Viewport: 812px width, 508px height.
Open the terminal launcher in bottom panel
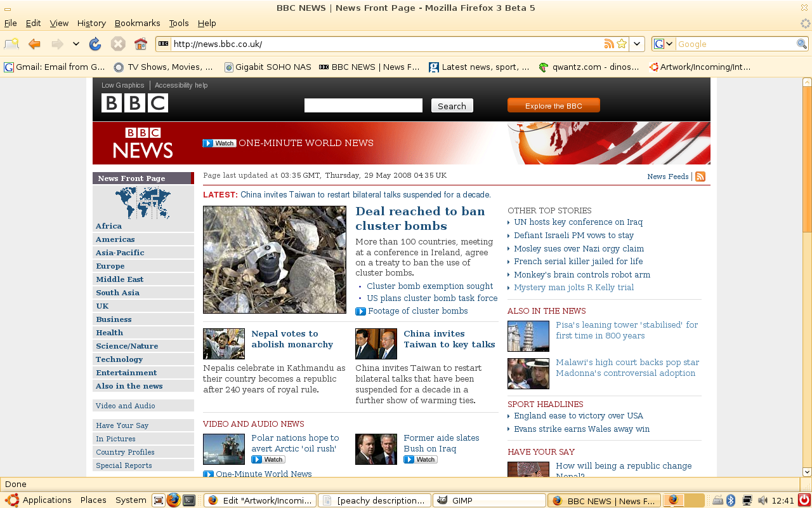pos(189,500)
